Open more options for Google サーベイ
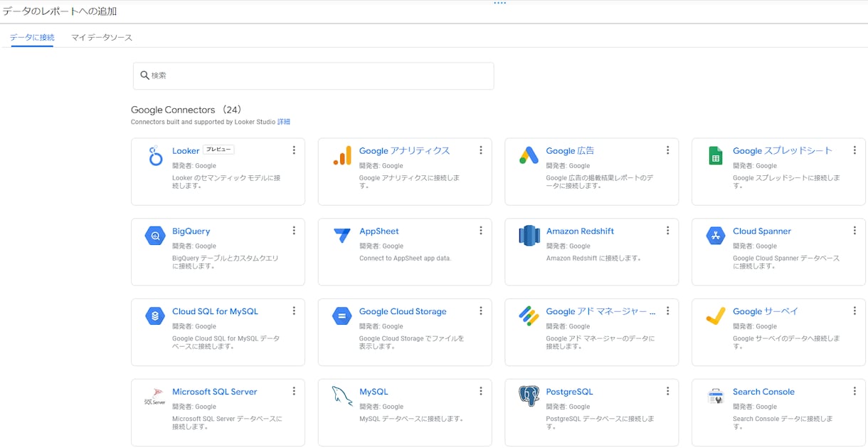This screenshot has height=448, width=868. [854, 311]
